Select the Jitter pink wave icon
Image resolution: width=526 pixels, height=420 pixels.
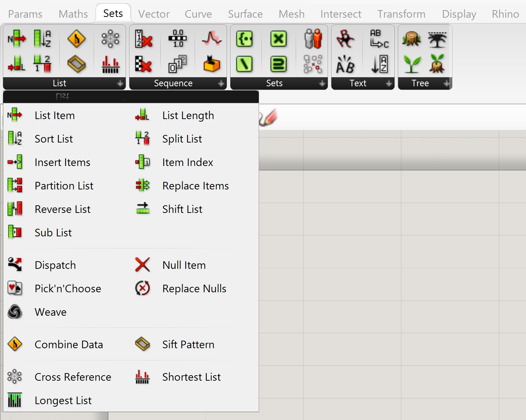pos(211,39)
